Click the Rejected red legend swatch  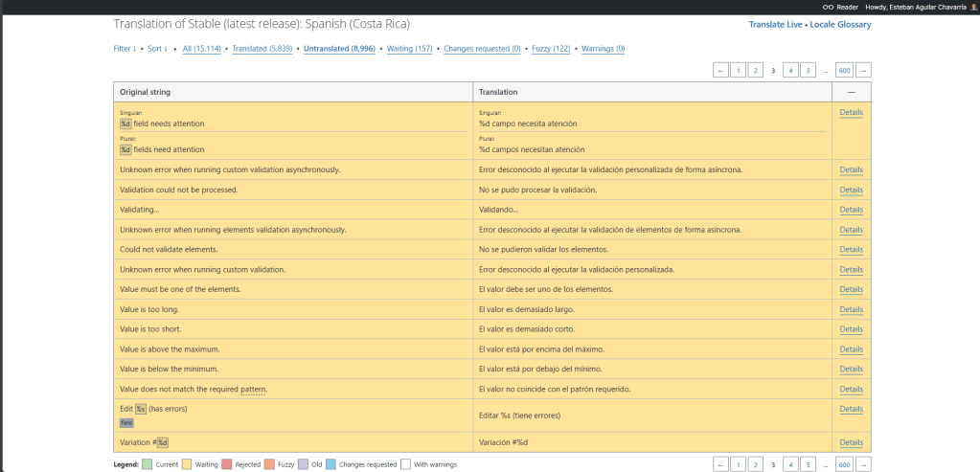(x=227, y=464)
